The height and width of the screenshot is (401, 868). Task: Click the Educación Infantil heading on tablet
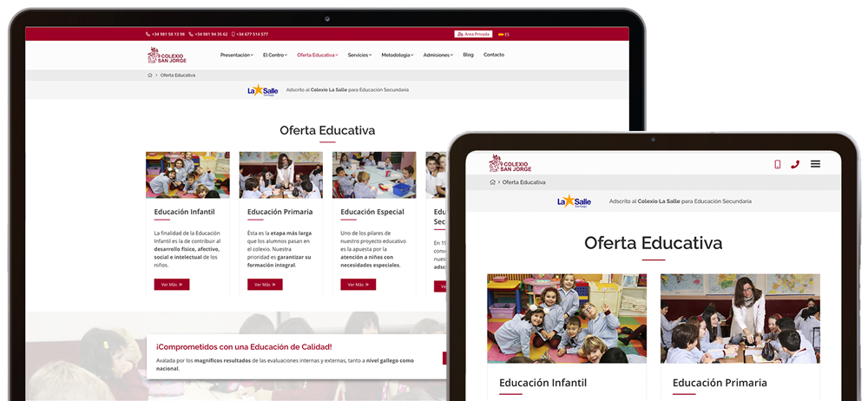point(543,383)
